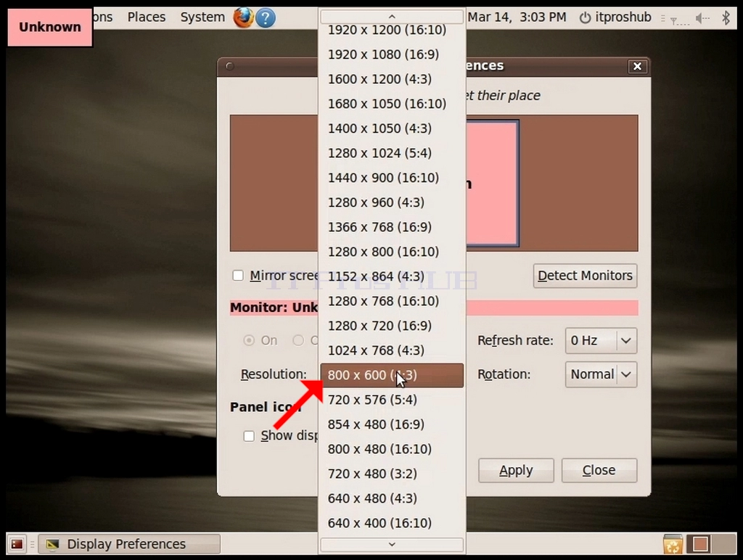Choose 720 x 576 (5:4) resolution
The image size is (743, 560).
pyautogui.click(x=392, y=400)
